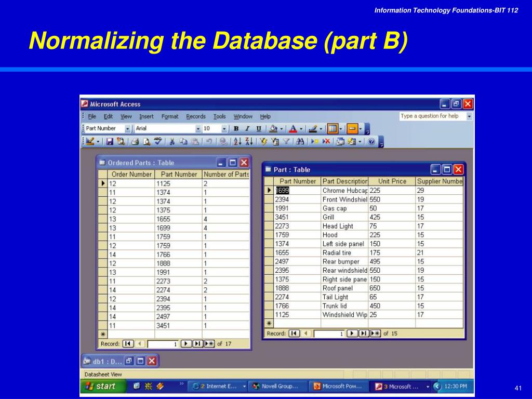
Task: Switch to Microsoft PowerPoint taskbar button
Action: [338, 386]
